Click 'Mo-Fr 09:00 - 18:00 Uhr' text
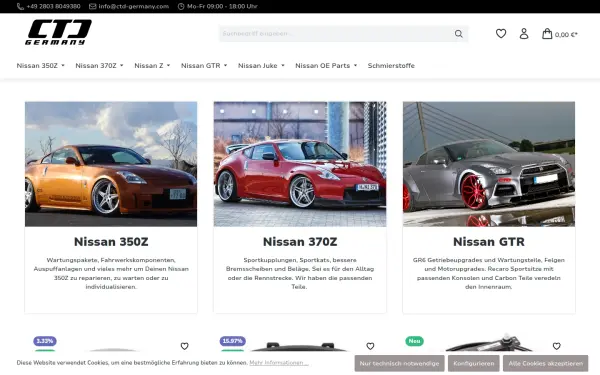600x375 pixels. click(x=222, y=7)
